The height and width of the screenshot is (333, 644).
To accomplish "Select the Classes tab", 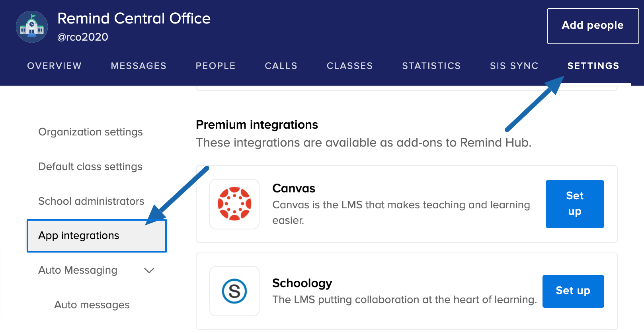I will click(x=349, y=66).
